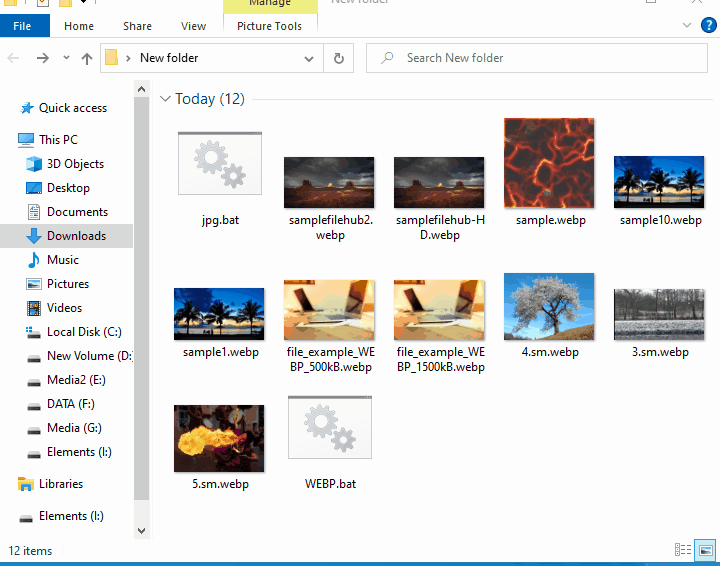The width and height of the screenshot is (720, 566).
Task: Open the 3D Objects folder icon
Action: click(x=31, y=164)
